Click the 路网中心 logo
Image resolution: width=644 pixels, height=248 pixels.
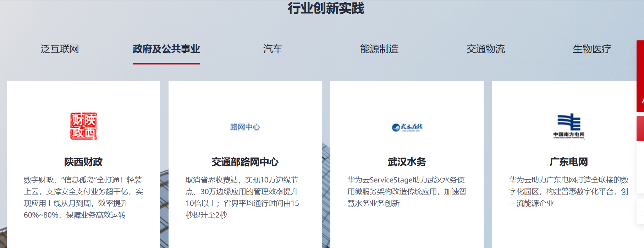(x=245, y=127)
